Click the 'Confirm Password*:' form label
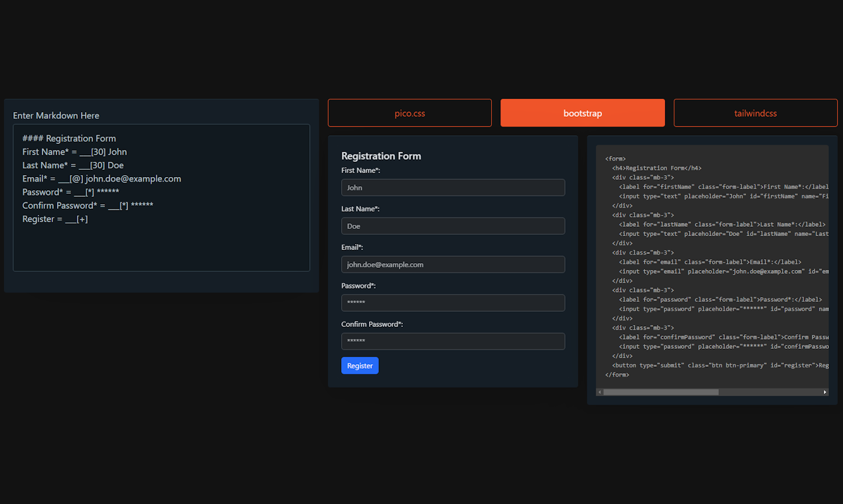 point(372,324)
